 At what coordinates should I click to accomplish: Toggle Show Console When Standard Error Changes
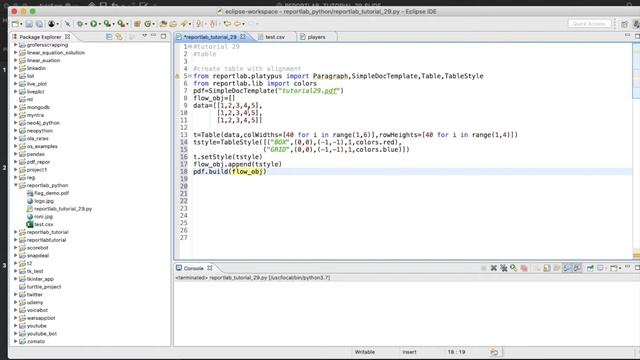pos(577,268)
